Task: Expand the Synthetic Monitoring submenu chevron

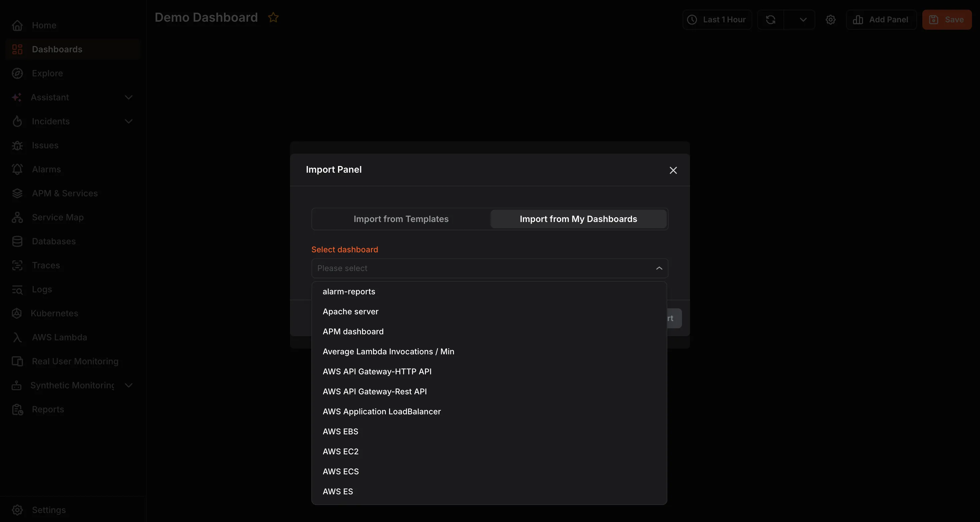Action: coord(129,385)
